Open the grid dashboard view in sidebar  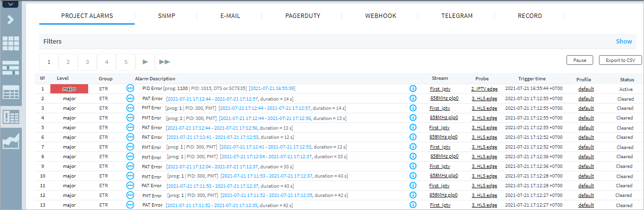coord(11,43)
